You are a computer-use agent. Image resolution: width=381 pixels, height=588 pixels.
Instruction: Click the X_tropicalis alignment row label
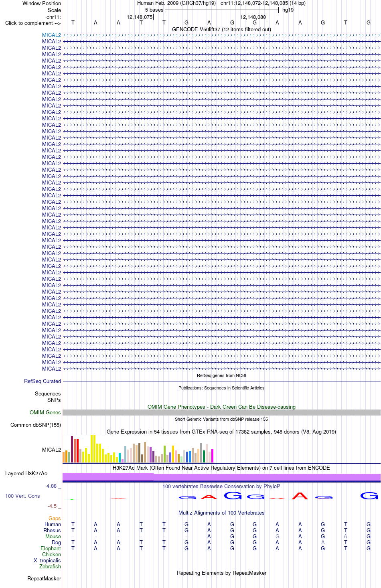[x=47, y=560]
